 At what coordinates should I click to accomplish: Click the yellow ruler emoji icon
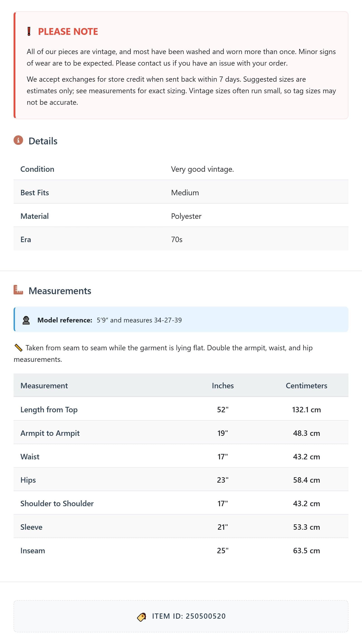point(19,348)
